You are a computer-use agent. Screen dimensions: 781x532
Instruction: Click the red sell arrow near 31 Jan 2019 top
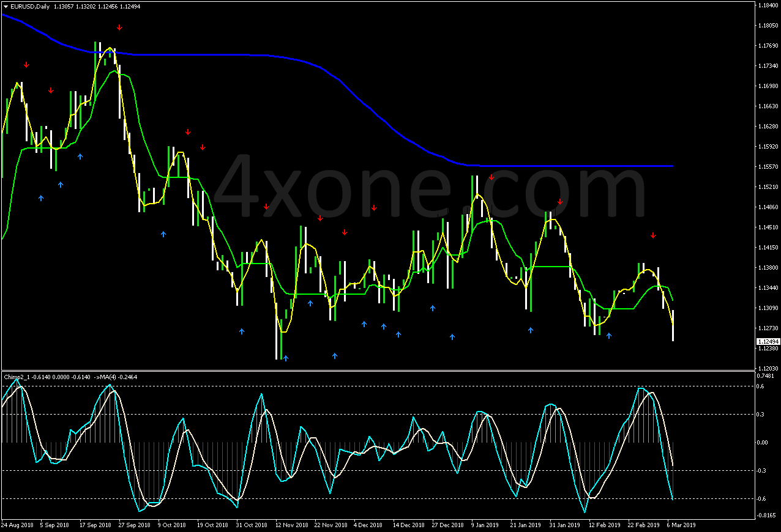pyautogui.click(x=559, y=201)
